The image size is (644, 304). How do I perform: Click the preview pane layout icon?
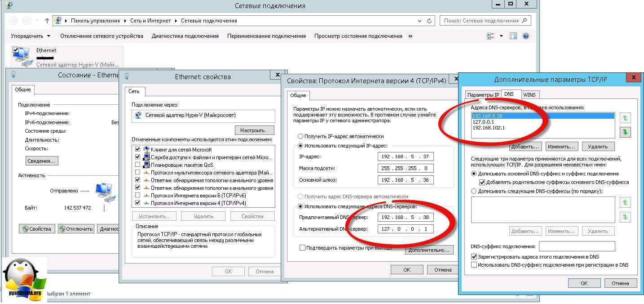click(x=513, y=36)
